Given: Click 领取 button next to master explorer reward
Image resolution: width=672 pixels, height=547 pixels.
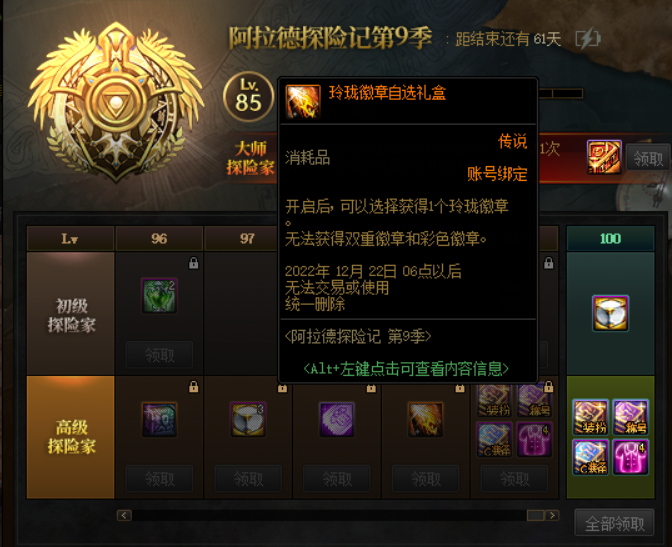Looking at the screenshot, I should pyautogui.click(x=648, y=158).
